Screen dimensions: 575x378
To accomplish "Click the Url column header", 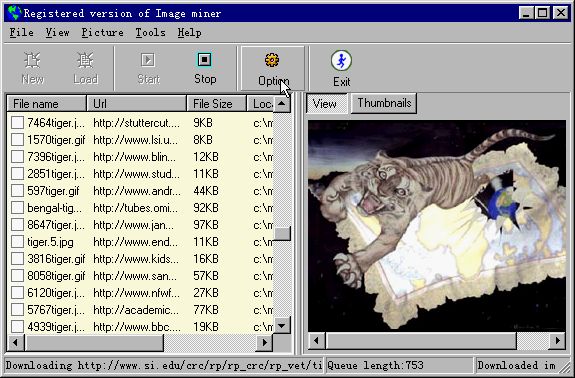I will [137, 104].
